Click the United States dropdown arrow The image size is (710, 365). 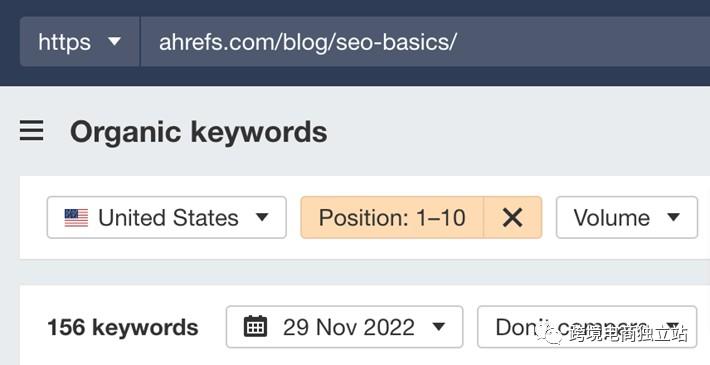point(262,217)
